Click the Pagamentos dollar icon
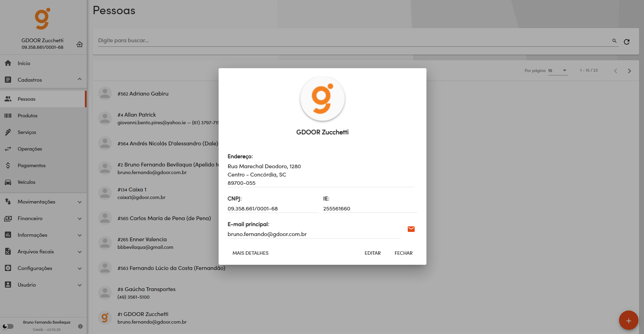The image size is (644, 334). tap(8, 165)
